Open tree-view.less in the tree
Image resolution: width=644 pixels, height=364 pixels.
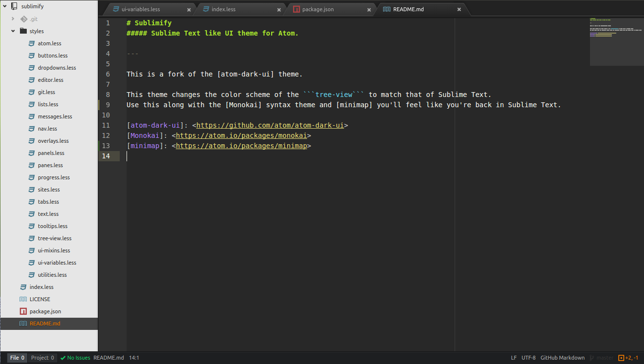click(55, 238)
